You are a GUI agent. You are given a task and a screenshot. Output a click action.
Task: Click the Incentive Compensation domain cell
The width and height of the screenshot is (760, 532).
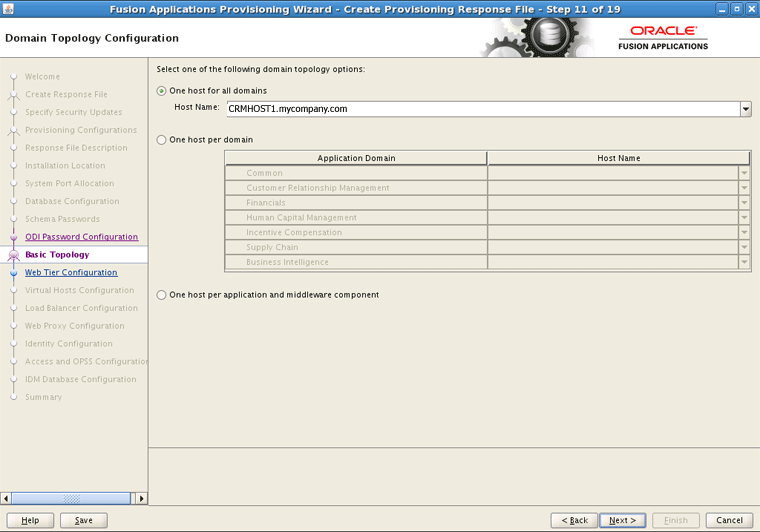(356, 233)
